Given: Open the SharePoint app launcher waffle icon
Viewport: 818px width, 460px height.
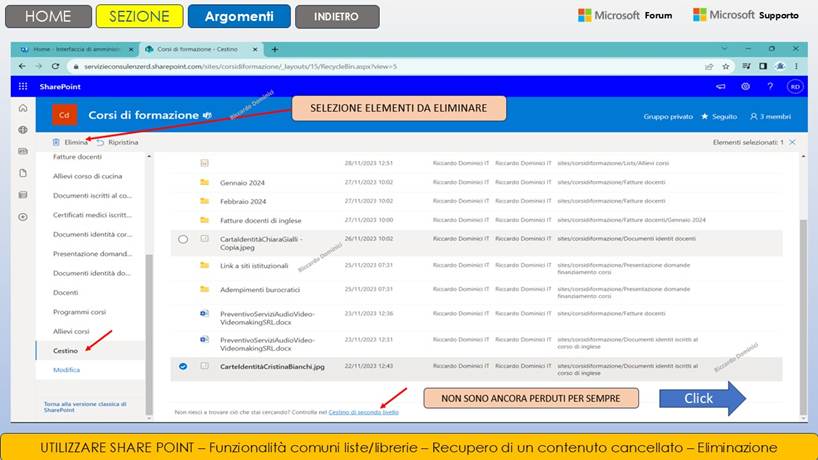Looking at the screenshot, I should tap(23, 87).
